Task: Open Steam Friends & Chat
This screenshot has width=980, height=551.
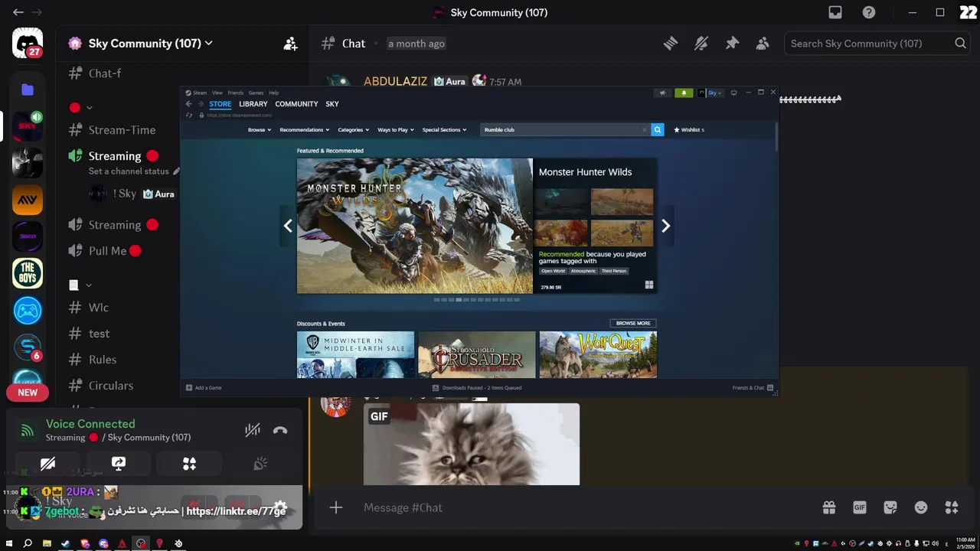Action: point(753,388)
